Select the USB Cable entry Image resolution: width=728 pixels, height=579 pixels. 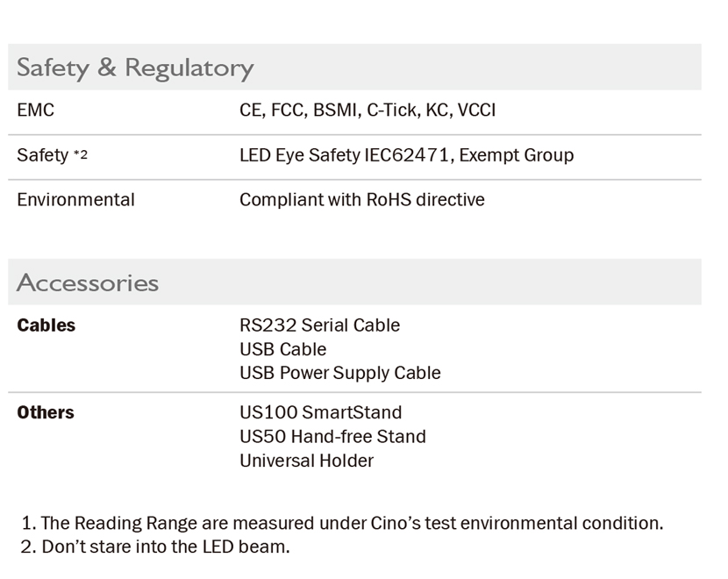pyautogui.click(x=283, y=350)
